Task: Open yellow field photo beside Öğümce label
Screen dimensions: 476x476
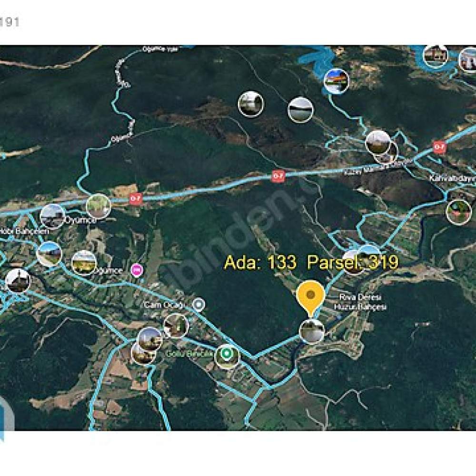Action: coord(84,263)
